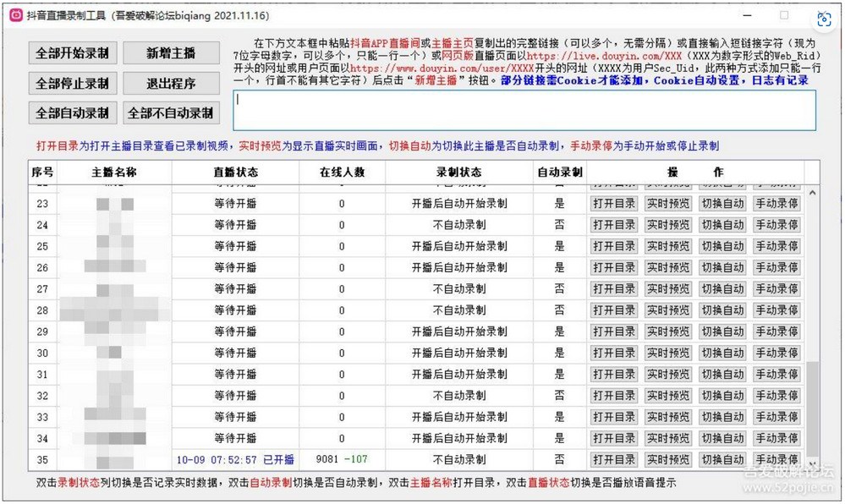Image resolution: width=845 pixels, height=504 pixels.
Task: Click the 等待开播 status in row 26
Action: [x=235, y=267]
